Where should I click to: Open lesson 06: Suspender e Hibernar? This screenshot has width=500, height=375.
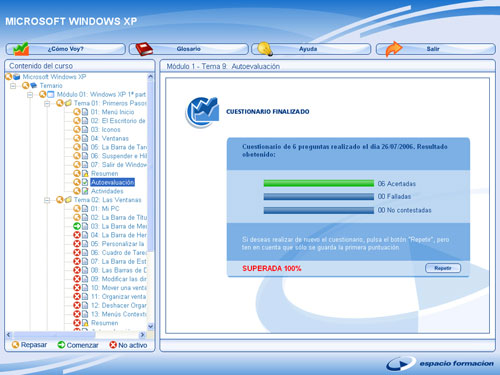click(119, 156)
